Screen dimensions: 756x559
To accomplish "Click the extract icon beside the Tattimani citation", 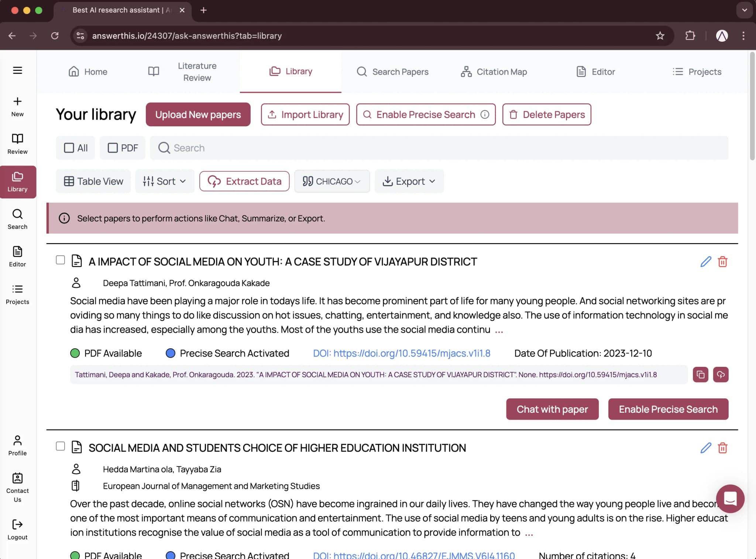I will [x=721, y=375].
